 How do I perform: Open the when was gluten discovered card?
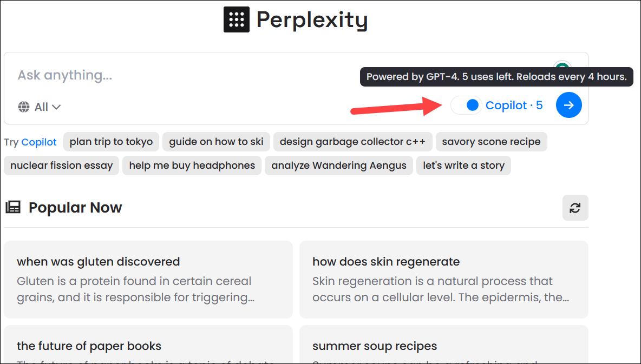148,280
